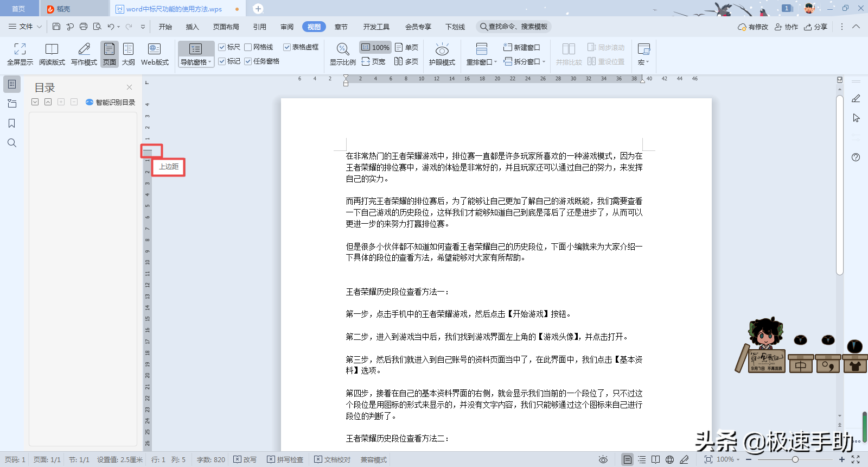
Task: Enter writing mode (写作模式)
Action: 84,54
